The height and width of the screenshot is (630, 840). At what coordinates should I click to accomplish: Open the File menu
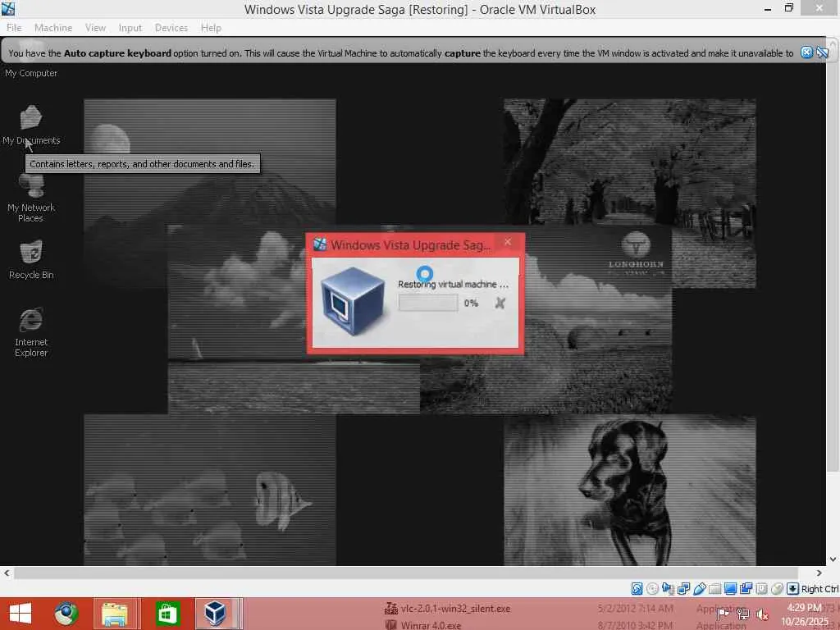point(14,28)
